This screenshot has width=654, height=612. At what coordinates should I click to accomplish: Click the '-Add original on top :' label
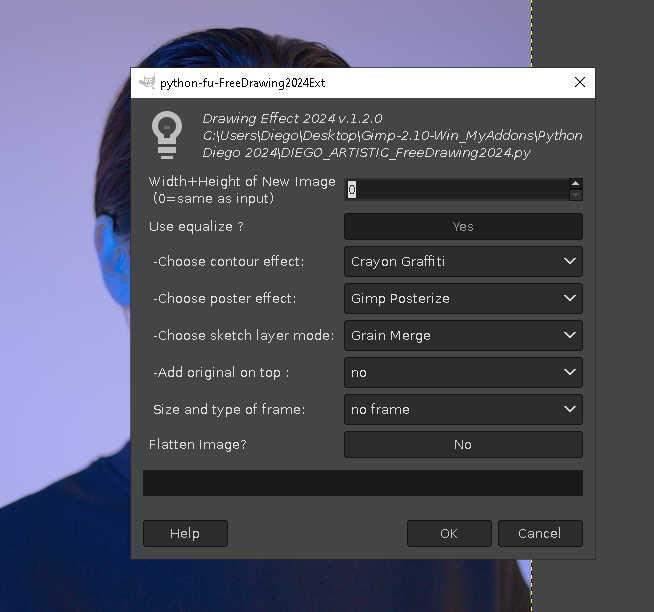coord(221,373)
